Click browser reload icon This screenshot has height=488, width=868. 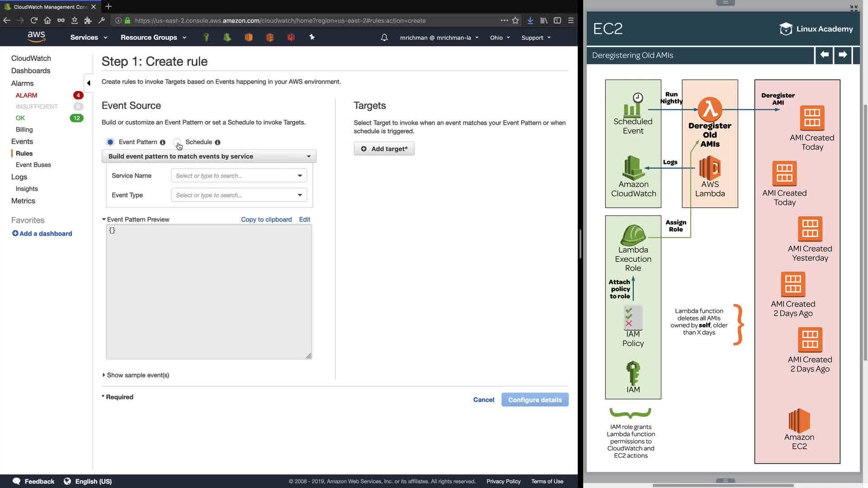(x=34, y=20)
